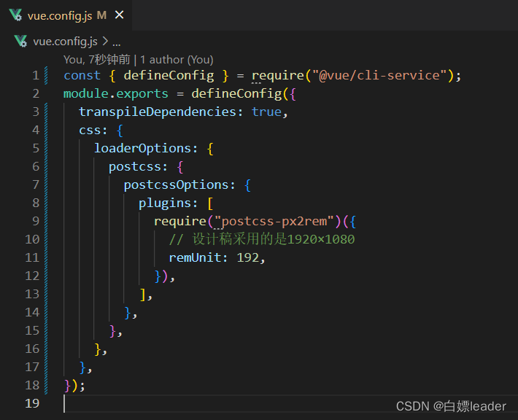Select the vue.config.js tab label
Viewport: 518px width, 420px height.
tap(60, 15)
